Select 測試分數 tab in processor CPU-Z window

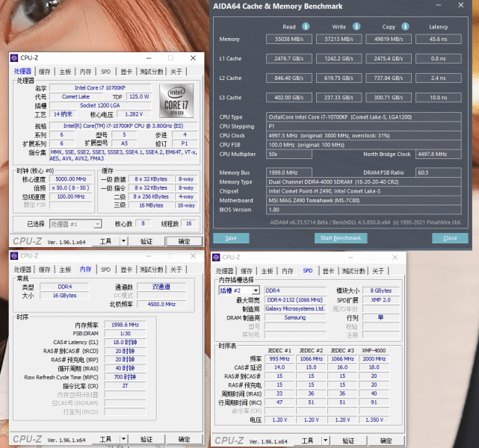pyautogui.click(x=152, y=72)
